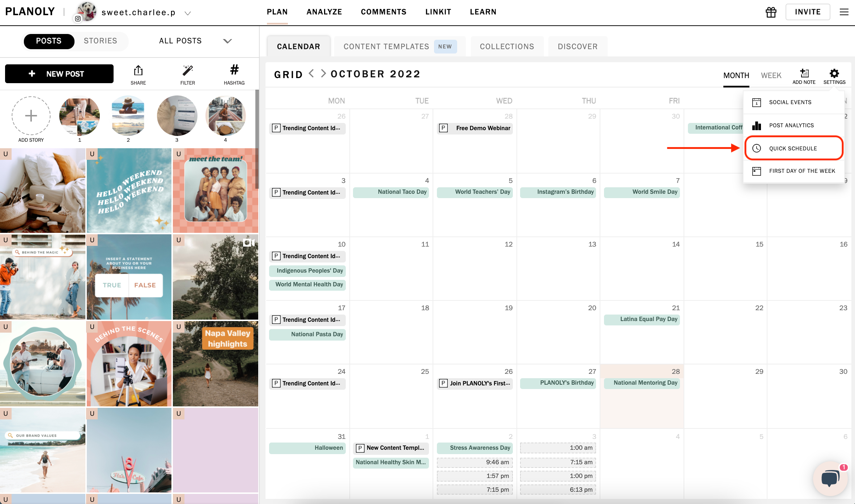Open the True False post thumbnail
The height and width of the screenshot is (504, 855).
click(x=129, y=277)
